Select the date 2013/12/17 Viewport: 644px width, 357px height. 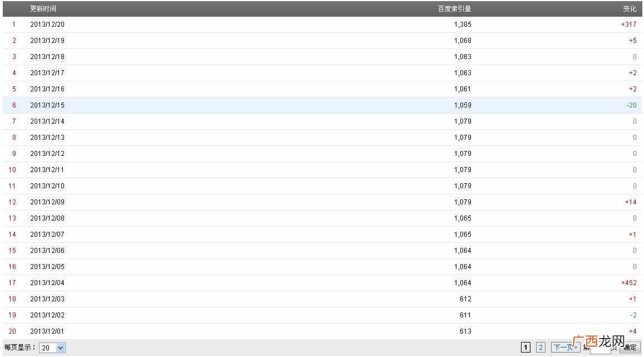[47, 73]
